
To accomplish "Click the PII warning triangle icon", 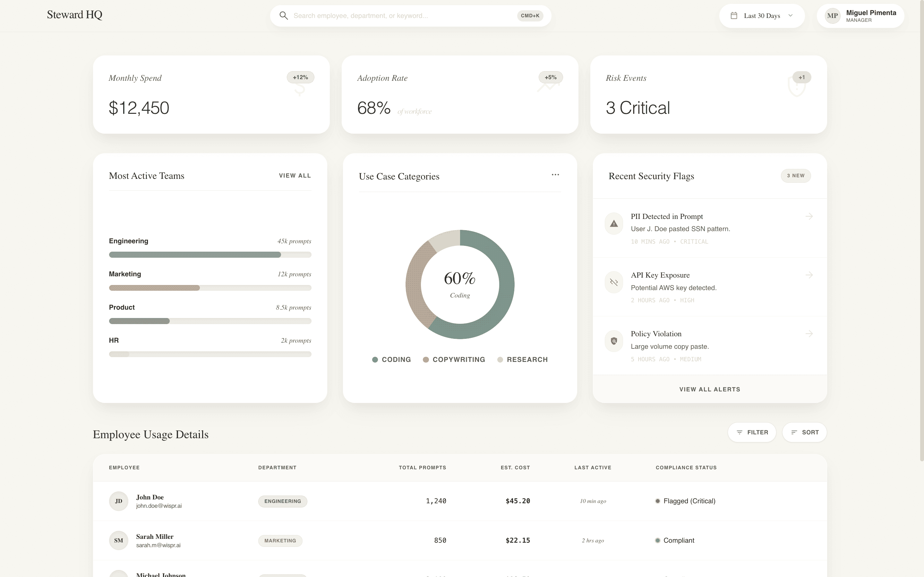I will 613,223.
